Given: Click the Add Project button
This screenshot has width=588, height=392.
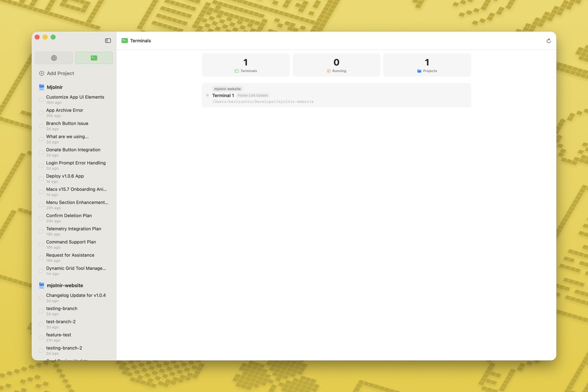Looking at the screenshot, I should tap(56, 73).
